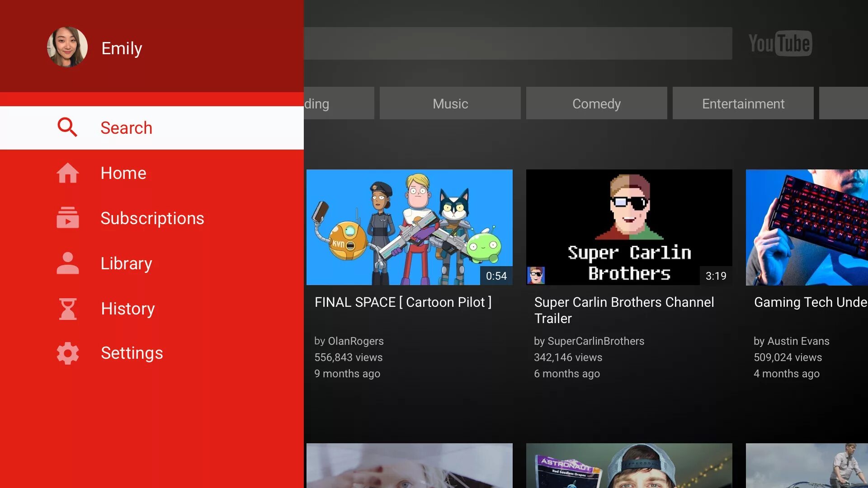This screenshot has height=488, width=868.
Task: Click the Home icon in sidebar
Action: [67, 173]
